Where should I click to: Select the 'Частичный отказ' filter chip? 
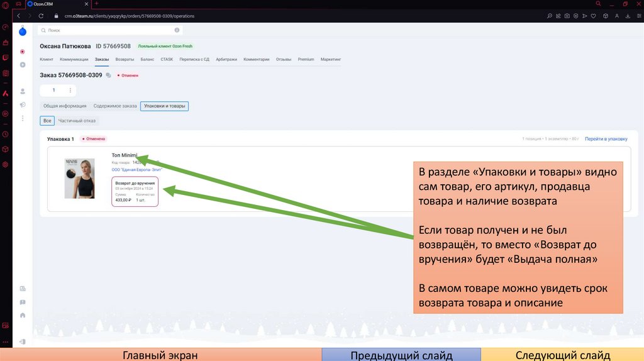coord(77,121)
